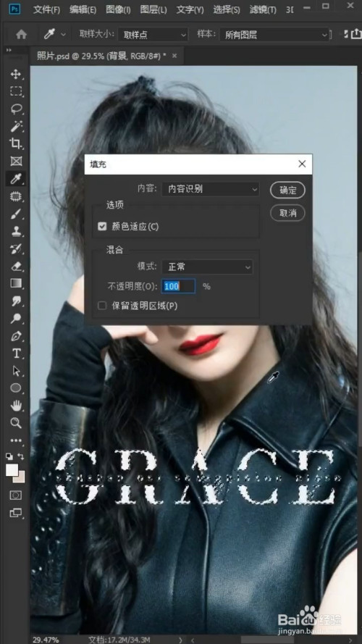The width and height of the screenshot is (362, 644).
Task: Select the Spot Healing tool
Action: pyautogui.click(x=16, y=196)
